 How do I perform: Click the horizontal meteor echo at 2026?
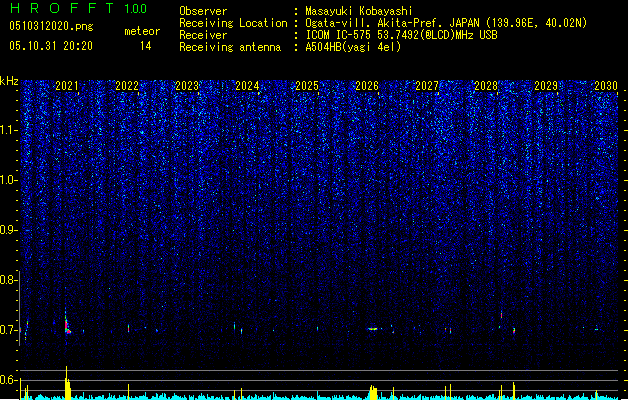click(373, 329)
